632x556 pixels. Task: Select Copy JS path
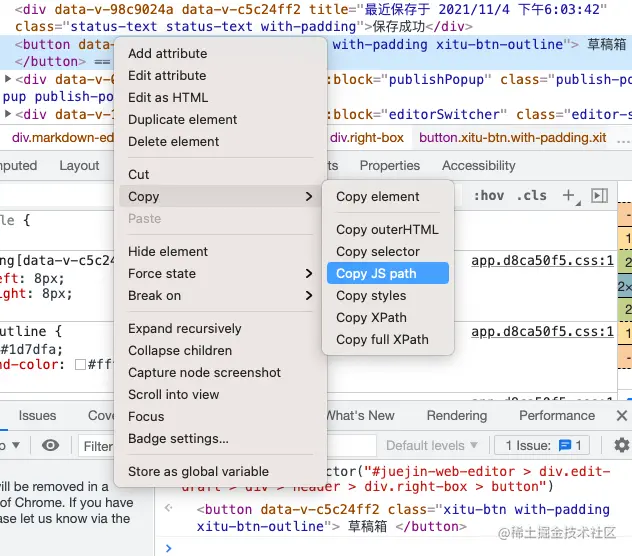pyautogui.click(x=388, y=273)
